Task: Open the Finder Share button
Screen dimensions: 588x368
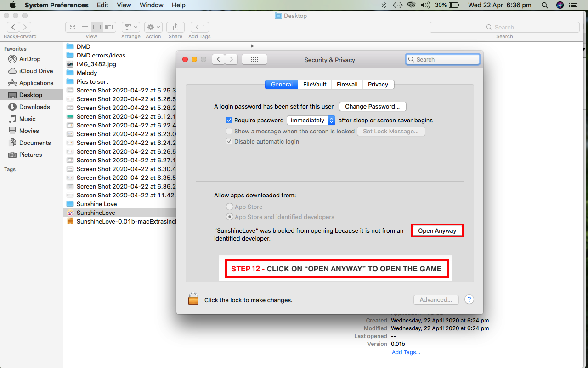Action: (x=175, y=27)
